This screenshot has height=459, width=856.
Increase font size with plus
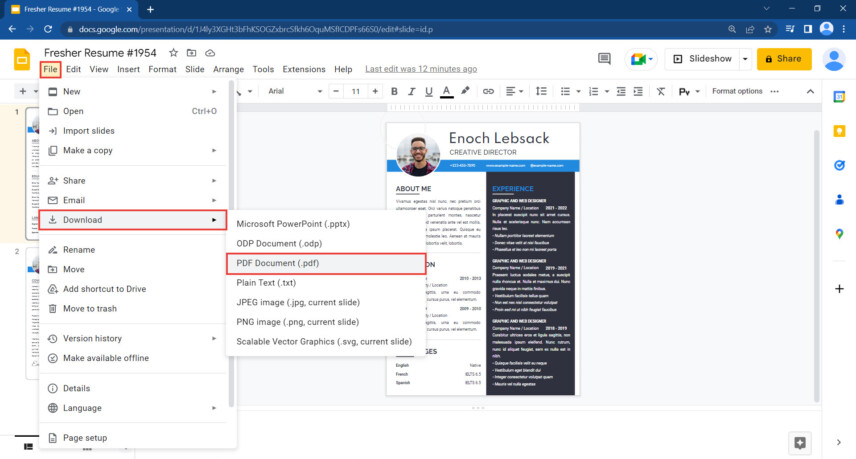(x=375, y=91)
